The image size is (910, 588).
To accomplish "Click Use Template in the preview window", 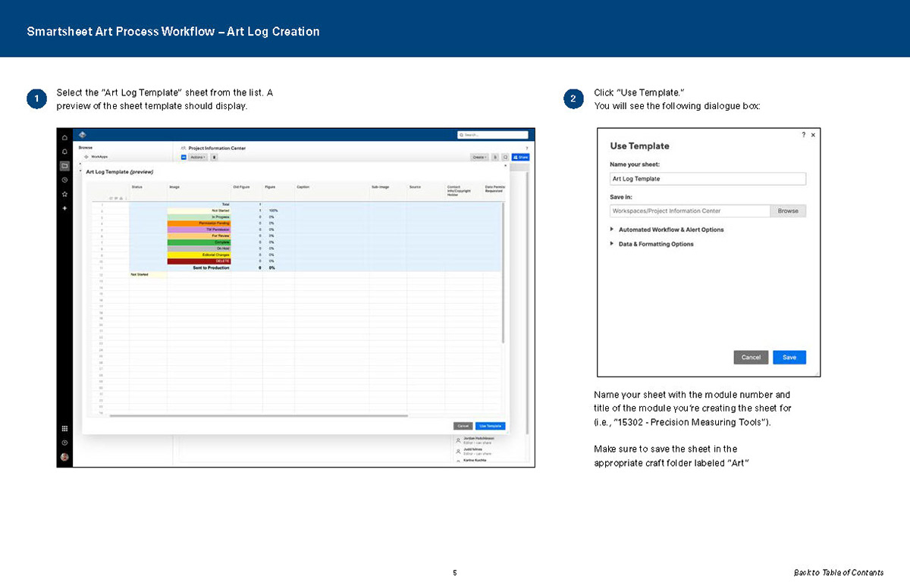I will [491, 426].
